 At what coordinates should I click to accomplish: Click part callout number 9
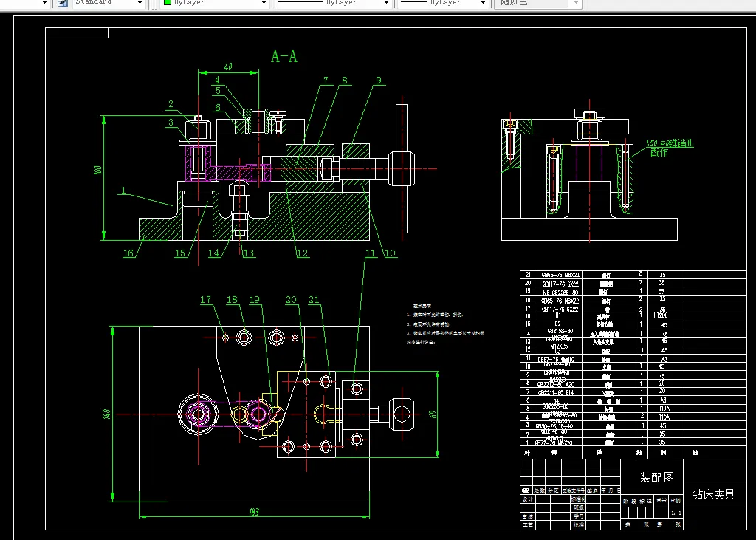pos(378,81)
